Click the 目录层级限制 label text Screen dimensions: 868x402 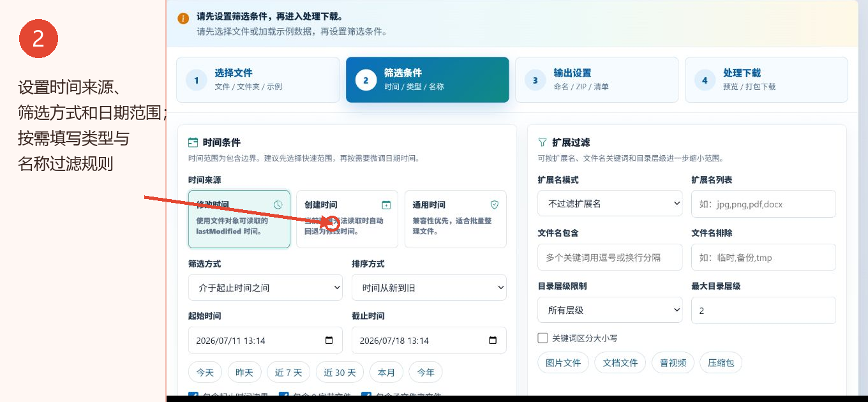[562, 286]
